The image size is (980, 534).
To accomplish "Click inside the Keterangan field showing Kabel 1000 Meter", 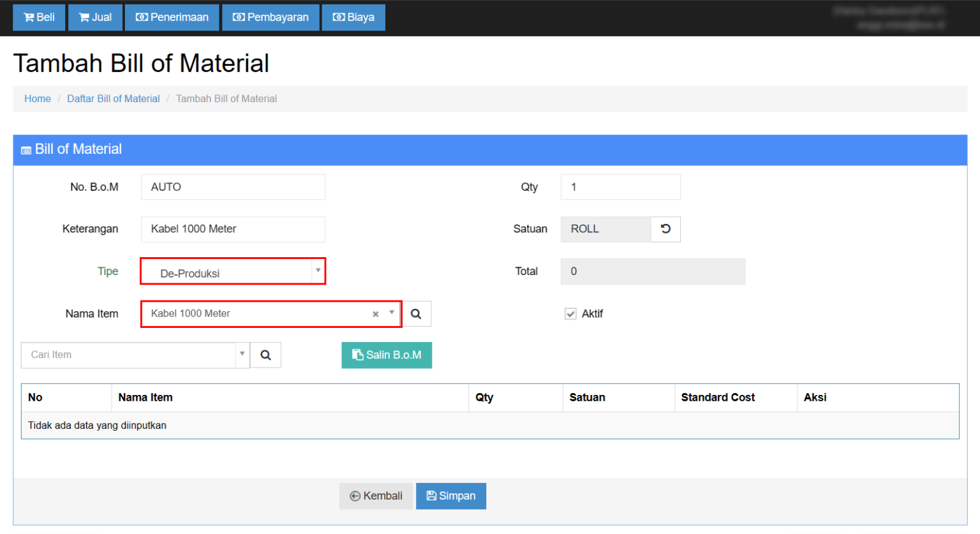I will 233,229.
